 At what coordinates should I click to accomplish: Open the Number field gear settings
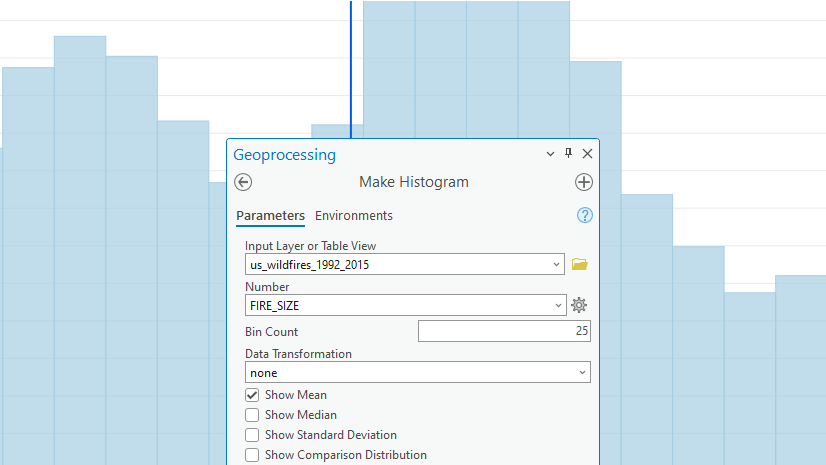click(579, 305)
